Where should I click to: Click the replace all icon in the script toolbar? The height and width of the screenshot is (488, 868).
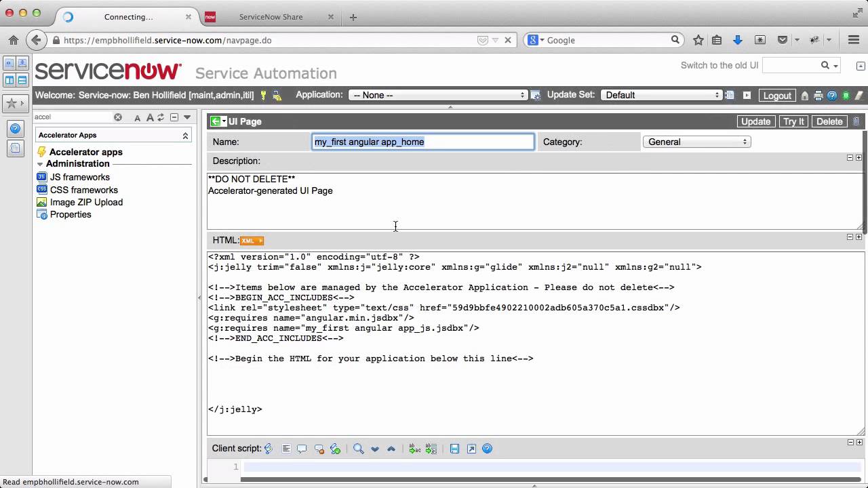tap(431, 449)
